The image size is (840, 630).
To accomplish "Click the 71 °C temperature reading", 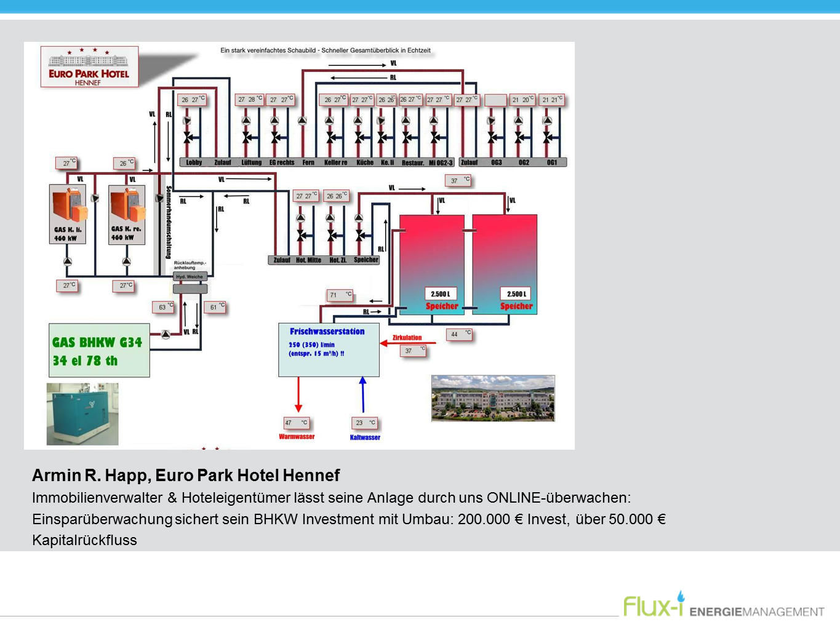I will click(340, 295).
